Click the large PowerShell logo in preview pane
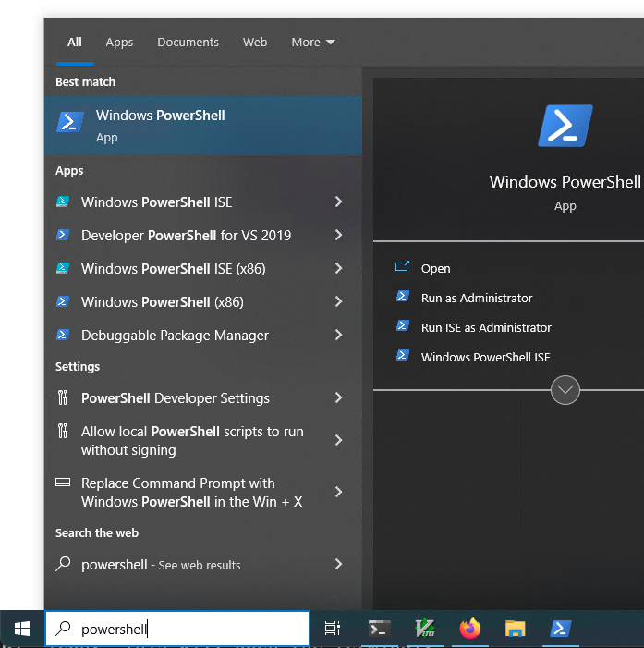This screenshot has height=648, width=644. (x=565, y=126)
